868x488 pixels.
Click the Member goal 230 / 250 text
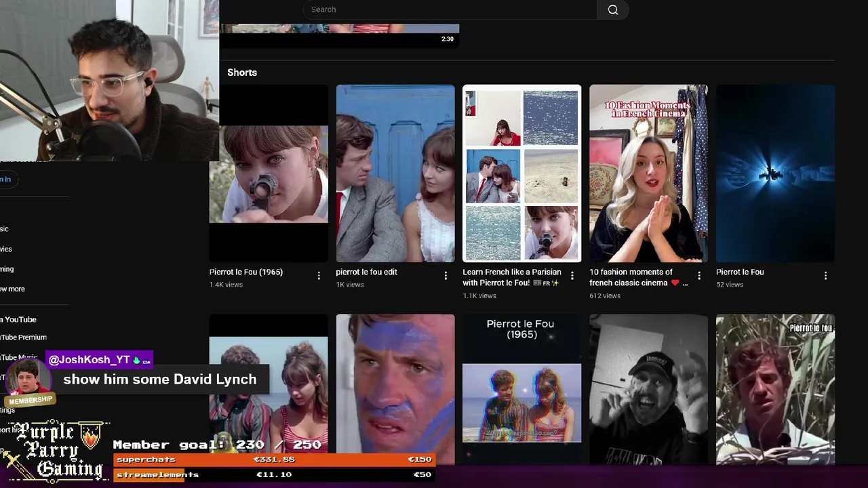[217, 445]
